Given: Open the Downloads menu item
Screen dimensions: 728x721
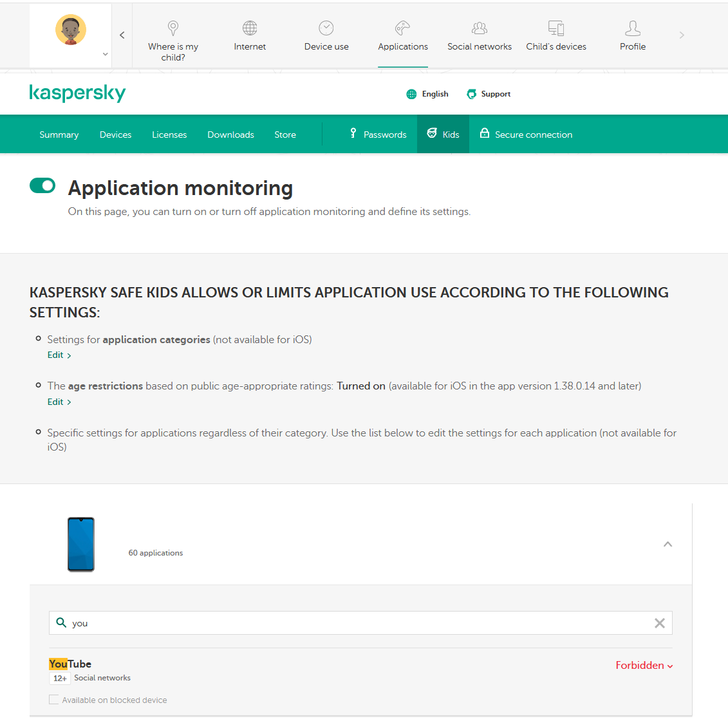Looking at the screenshot, I should [x=230, y=135].
